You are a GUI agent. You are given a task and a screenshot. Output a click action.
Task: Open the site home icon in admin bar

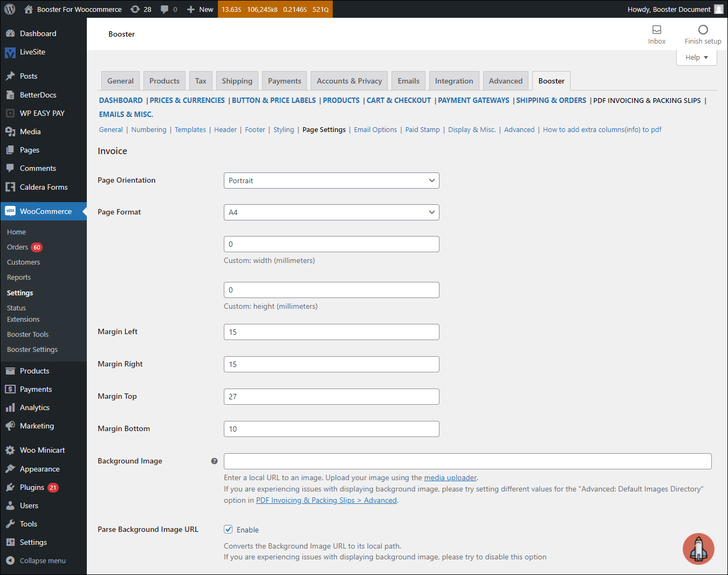pyautogui.click(x=29, y=9)
